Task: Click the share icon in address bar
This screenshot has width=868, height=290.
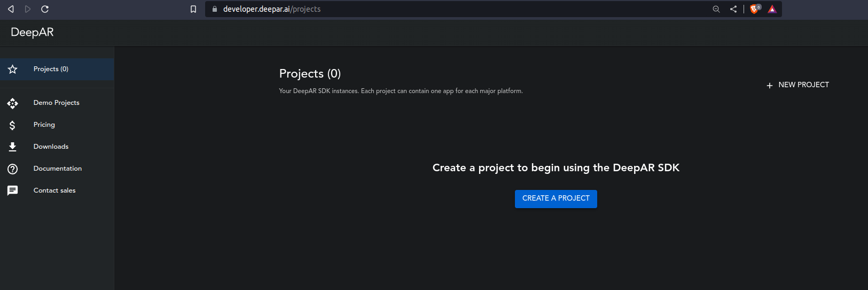Action: click(x=733, y=9)
